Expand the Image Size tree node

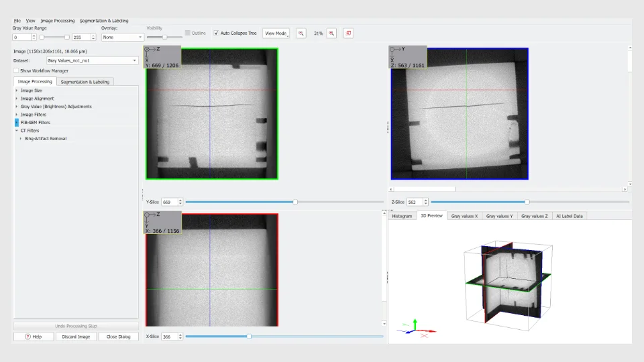[16, 90]
